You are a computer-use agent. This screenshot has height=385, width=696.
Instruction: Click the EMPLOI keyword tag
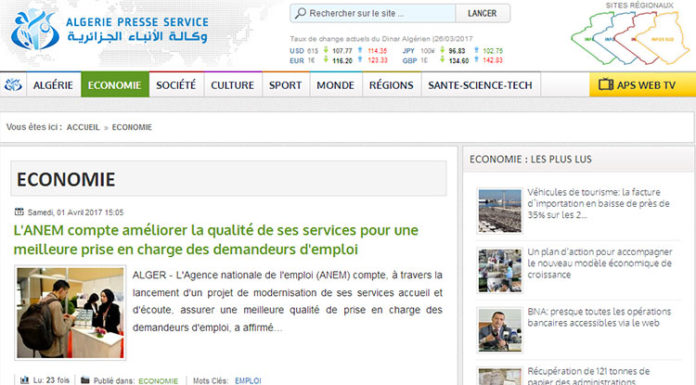tap(248, 381)
